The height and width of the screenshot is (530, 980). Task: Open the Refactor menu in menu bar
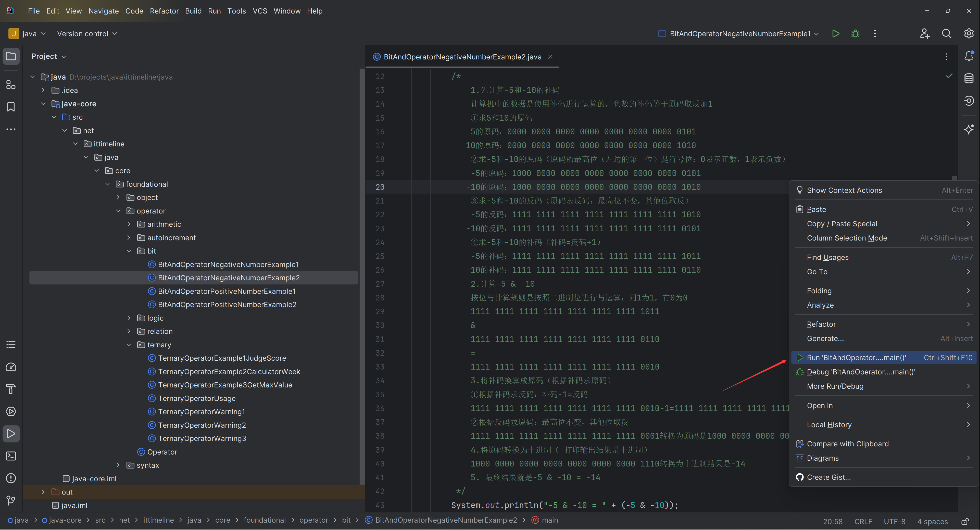[164, 11]
